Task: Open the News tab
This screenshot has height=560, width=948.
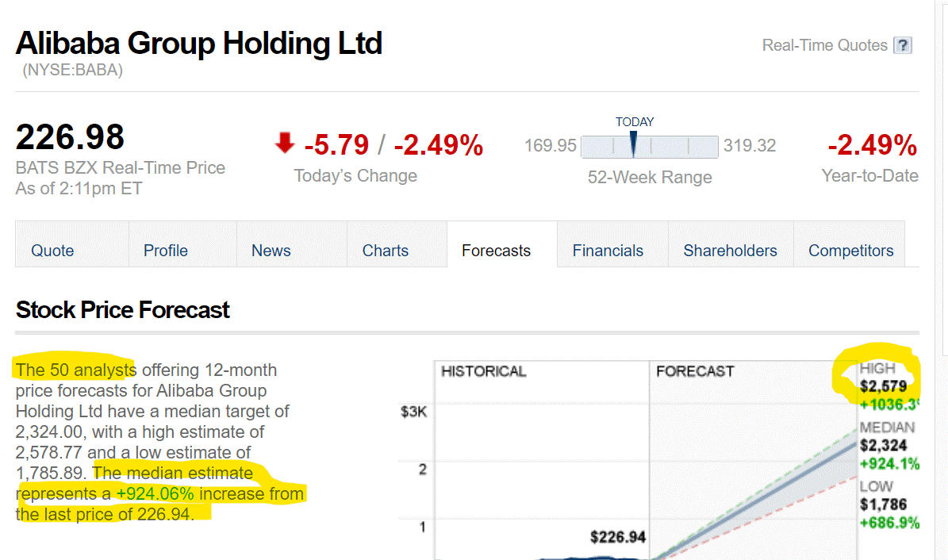Action: 271,251
